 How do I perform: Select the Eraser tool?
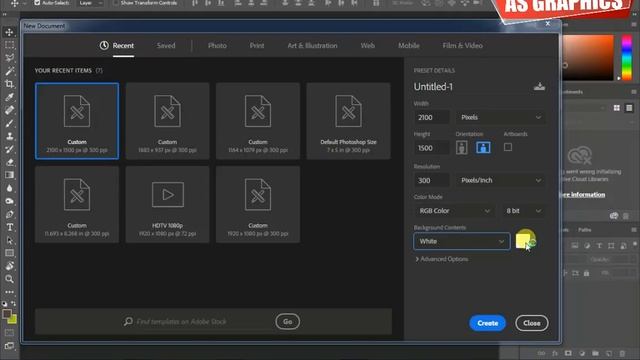click(9, 162)
